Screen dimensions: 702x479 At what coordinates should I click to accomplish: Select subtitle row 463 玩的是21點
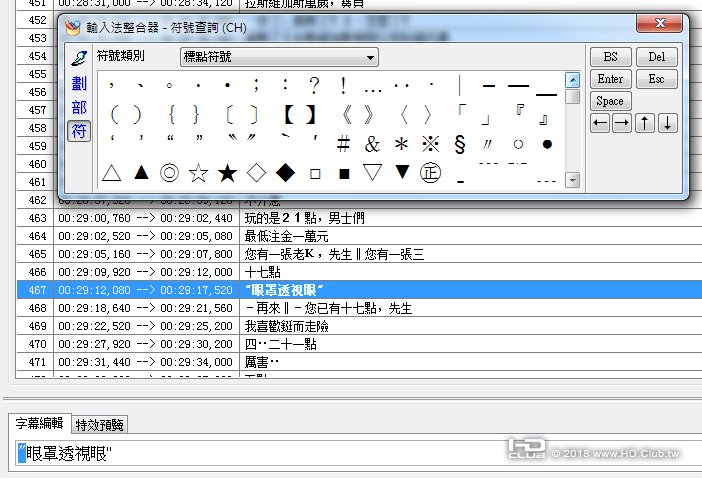click(x=359, y=218)
